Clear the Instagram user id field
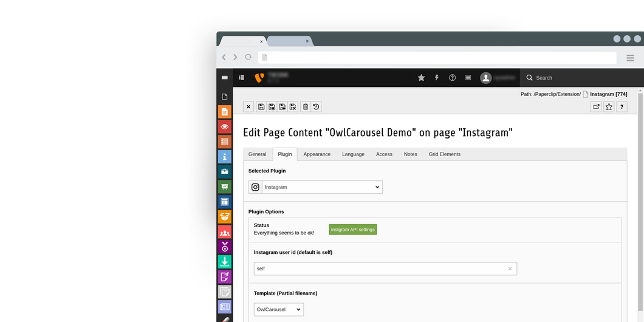The height and width of the screenshot is (322, 644). [510, 269]
